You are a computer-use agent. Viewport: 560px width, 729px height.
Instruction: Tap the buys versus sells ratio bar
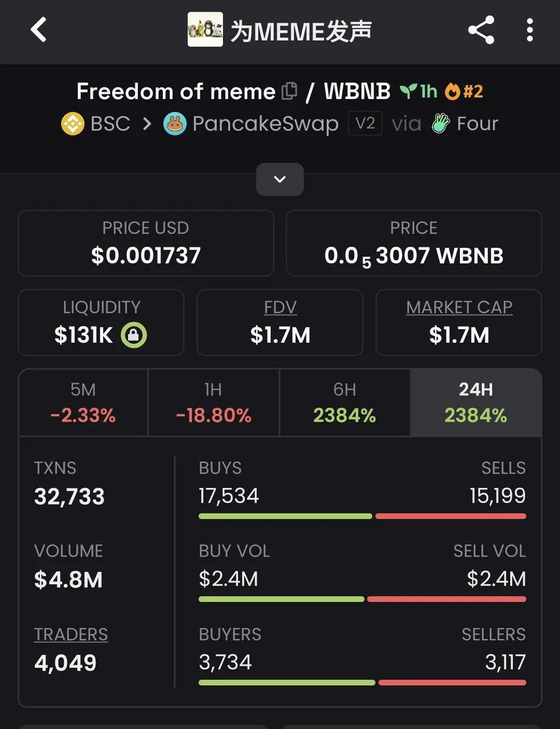[362, 516]
